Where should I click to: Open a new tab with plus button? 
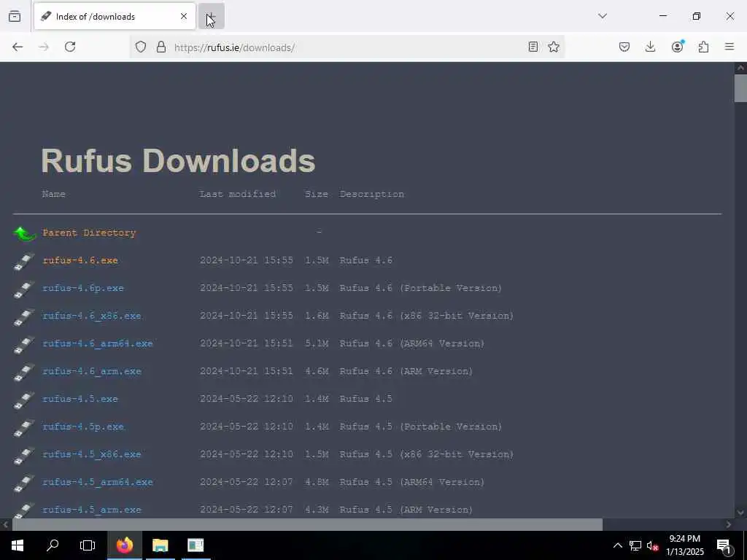(211, 16)
